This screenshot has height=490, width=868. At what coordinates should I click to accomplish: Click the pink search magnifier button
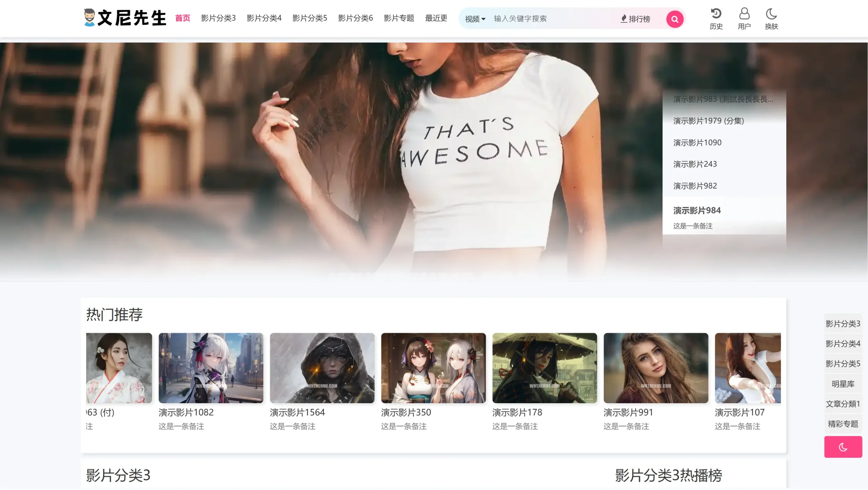674,19
